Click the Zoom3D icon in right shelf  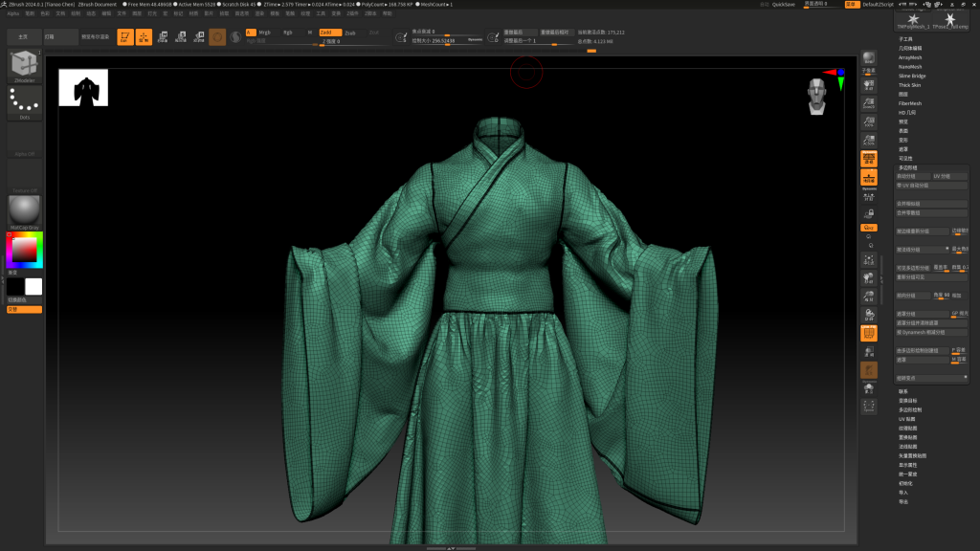coord(869,297)
